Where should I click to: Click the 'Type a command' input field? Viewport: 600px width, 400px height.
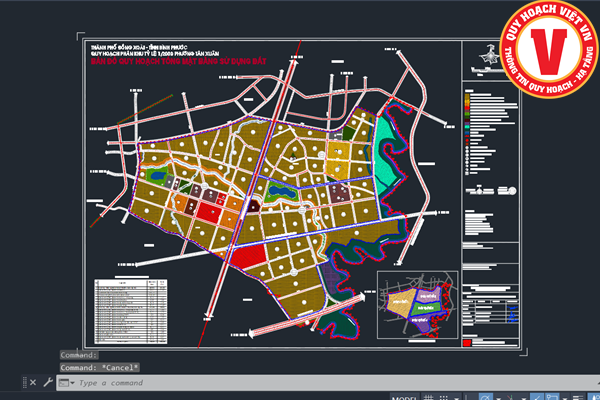click(200, 383)
